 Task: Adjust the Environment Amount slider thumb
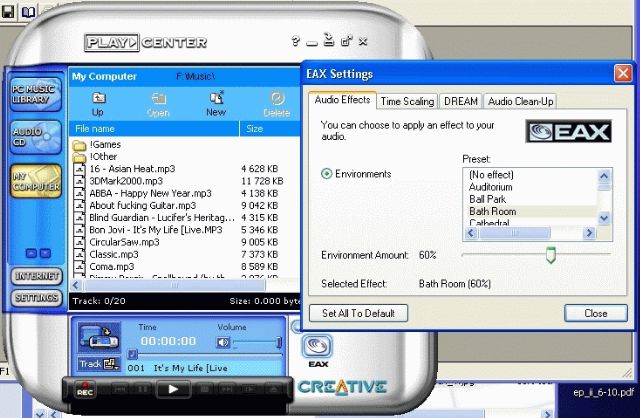551,255
